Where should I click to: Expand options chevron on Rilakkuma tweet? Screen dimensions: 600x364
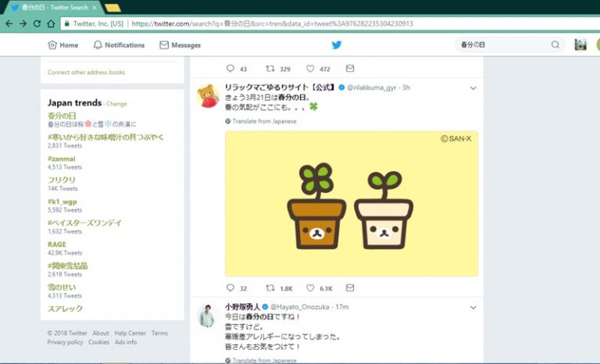click(473, 88)
